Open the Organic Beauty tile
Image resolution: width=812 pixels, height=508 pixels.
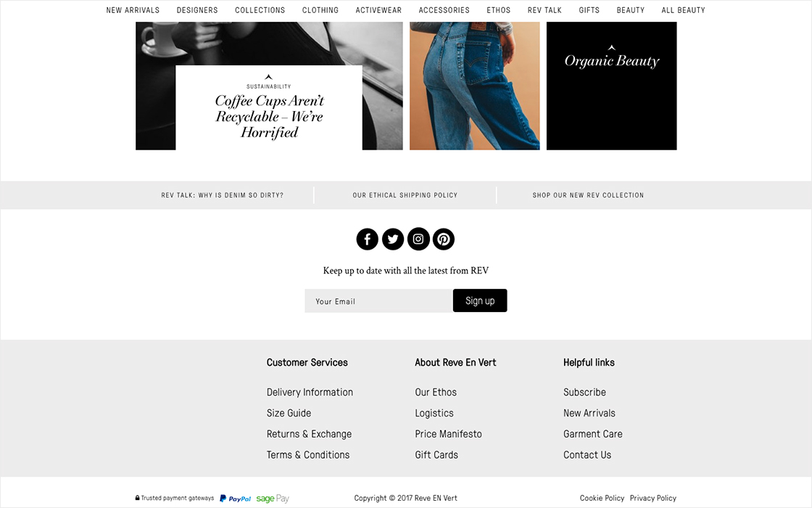(x=612, y=86)
